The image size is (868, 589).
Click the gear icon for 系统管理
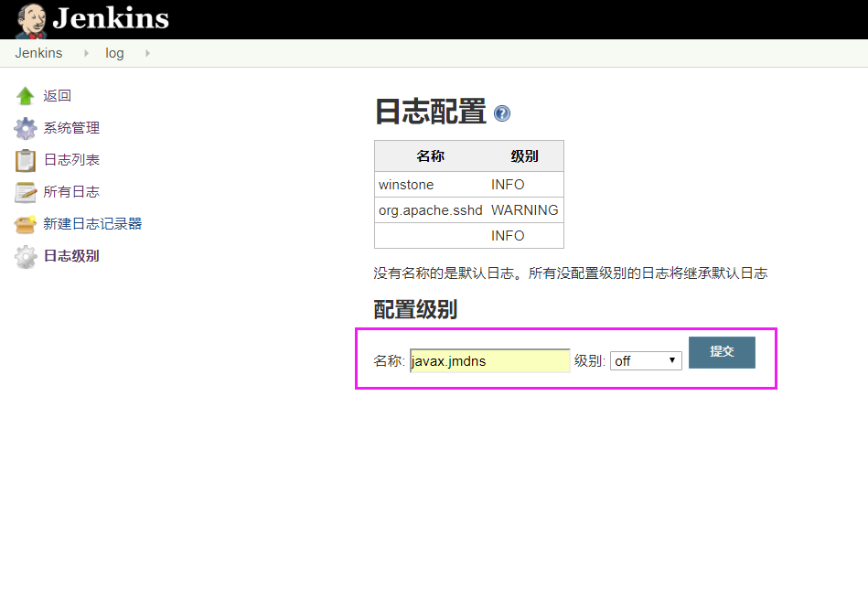[25, 128]
